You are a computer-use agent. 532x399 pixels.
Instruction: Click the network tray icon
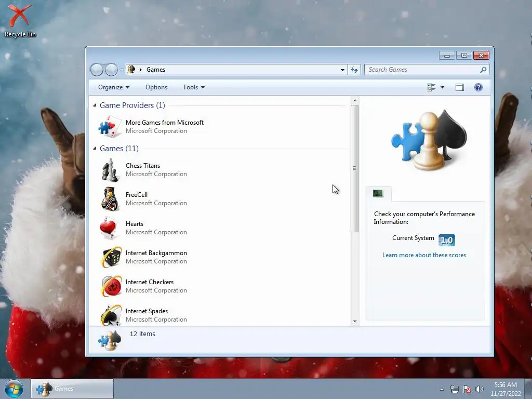click(454, 389)
